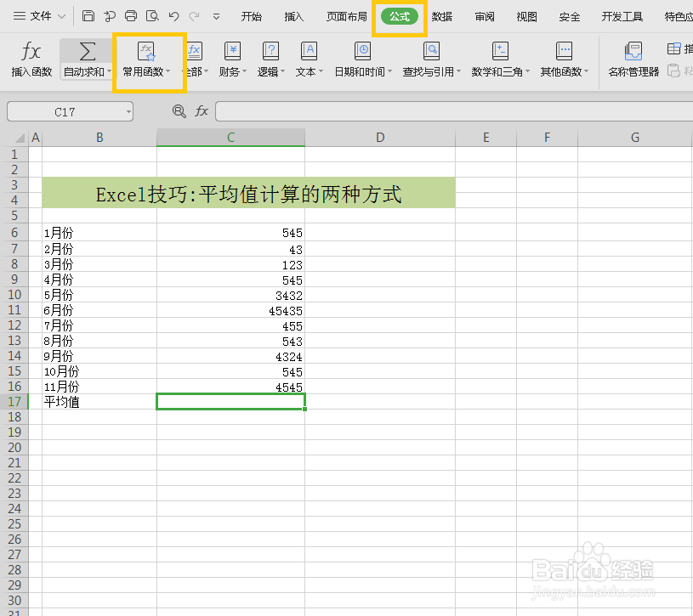Viewport: 693px width, 616px height.
Task: Open the Name Box dropdown arrow
Action: [128, 110]
